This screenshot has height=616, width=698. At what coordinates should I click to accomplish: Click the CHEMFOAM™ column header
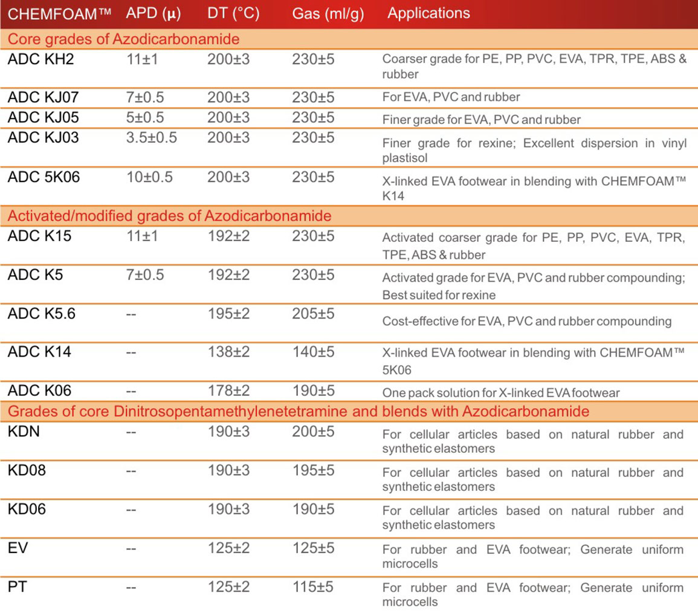click(59, 14)
